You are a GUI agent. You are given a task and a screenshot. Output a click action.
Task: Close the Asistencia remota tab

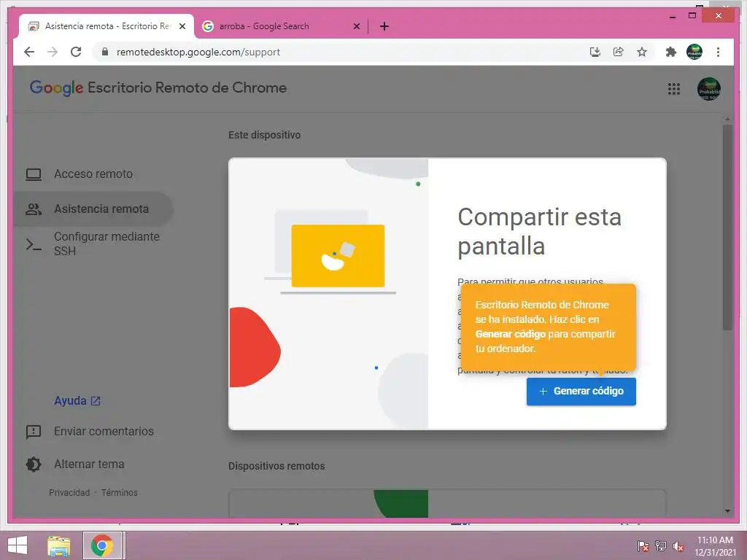coord(182,26)
